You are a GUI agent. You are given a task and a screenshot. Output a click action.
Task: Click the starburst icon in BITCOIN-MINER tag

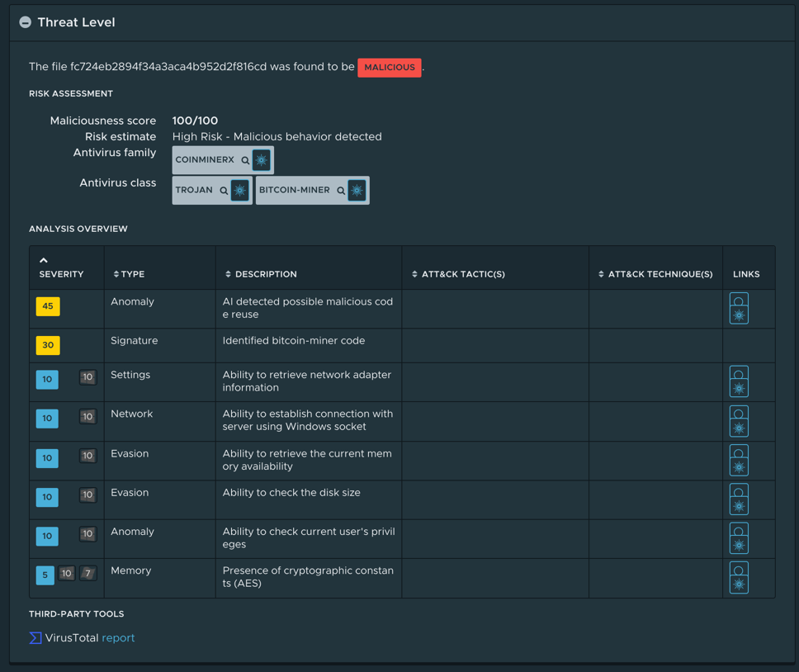[357, 191]
